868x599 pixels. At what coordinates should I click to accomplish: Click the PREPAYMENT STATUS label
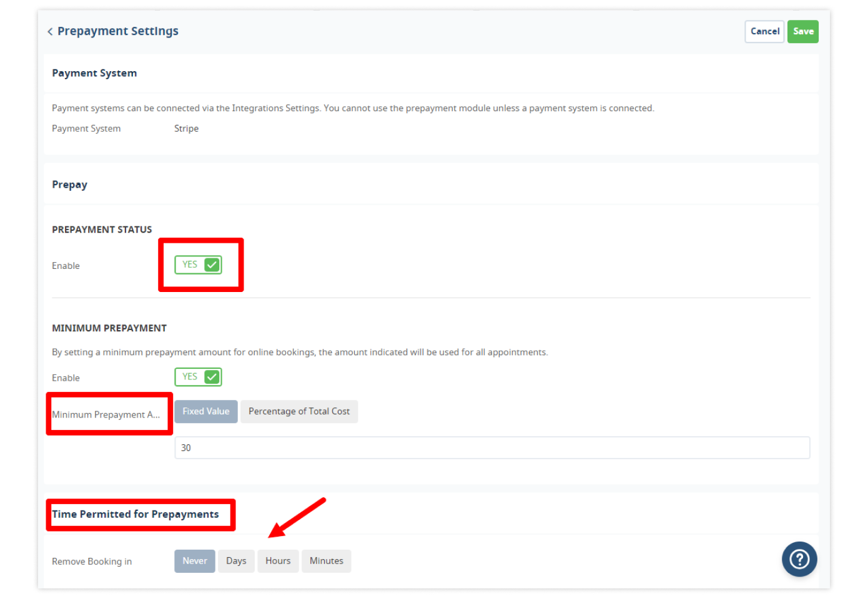pyautogui.click(x=102, y=230)
